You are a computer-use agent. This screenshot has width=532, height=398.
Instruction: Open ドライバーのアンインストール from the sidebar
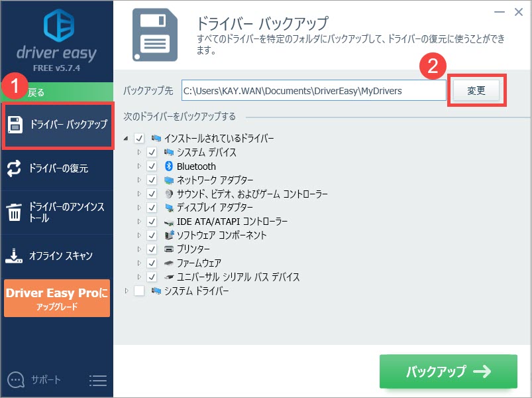[57, 212]
